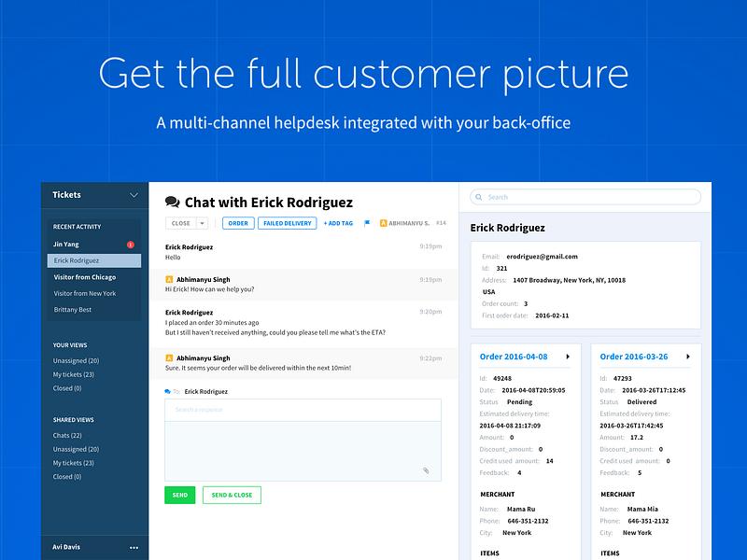Screen dimensions: 747x560
Task: Click the Avi Davis user name
Action: click(x=66, y=547)
